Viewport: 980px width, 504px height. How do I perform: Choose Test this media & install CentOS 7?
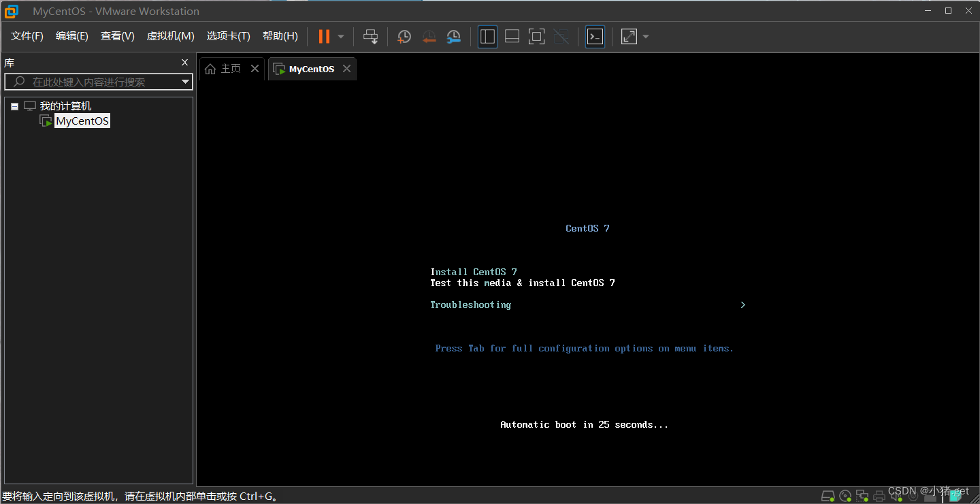click(523, 283)
